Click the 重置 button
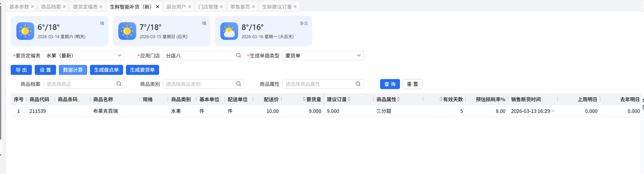 [x=412, y=84]
